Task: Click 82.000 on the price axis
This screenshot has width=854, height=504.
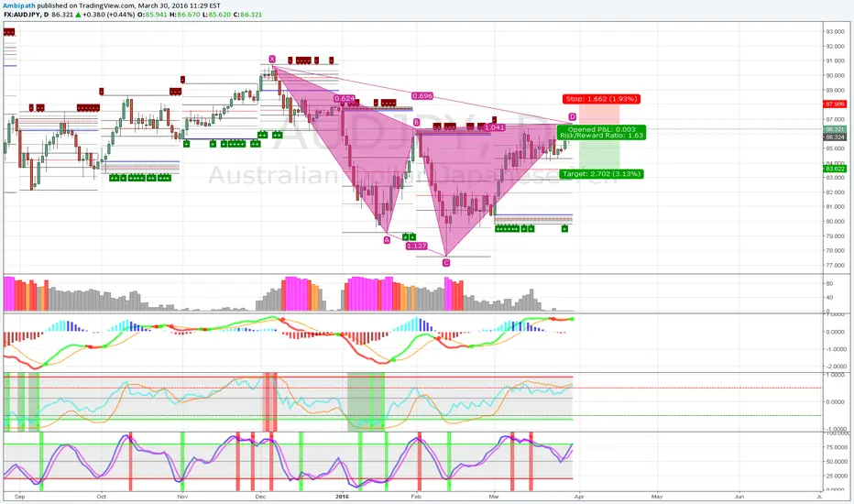Action: pyautogui.click(x=836, y=192)
